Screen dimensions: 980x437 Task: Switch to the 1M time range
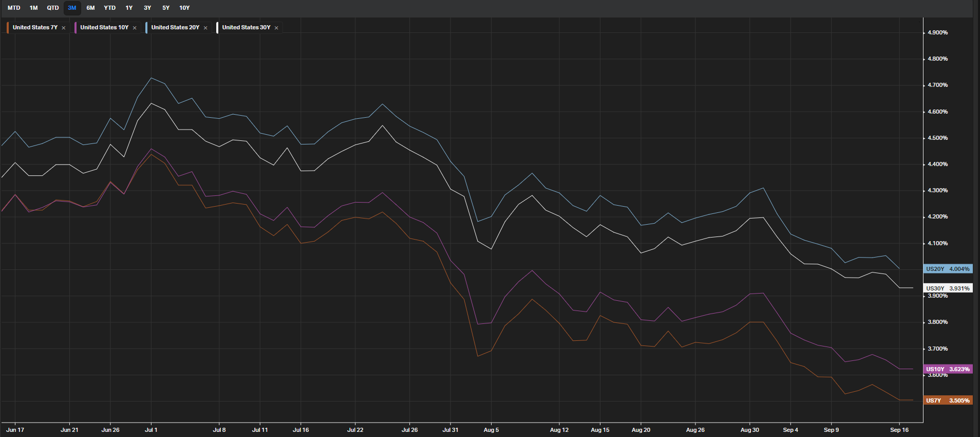tap(34, 8)
